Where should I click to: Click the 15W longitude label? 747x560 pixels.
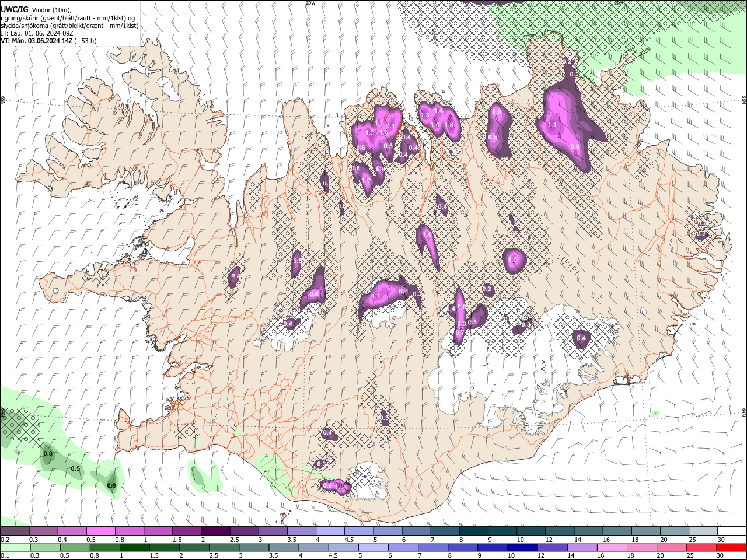619,3
